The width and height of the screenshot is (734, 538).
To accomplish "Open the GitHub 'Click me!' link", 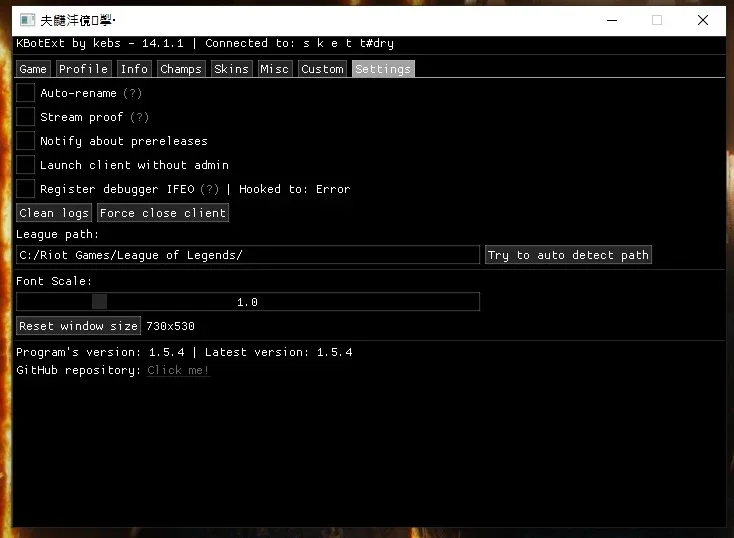I will pyautogui.click(x=178, y=370).
